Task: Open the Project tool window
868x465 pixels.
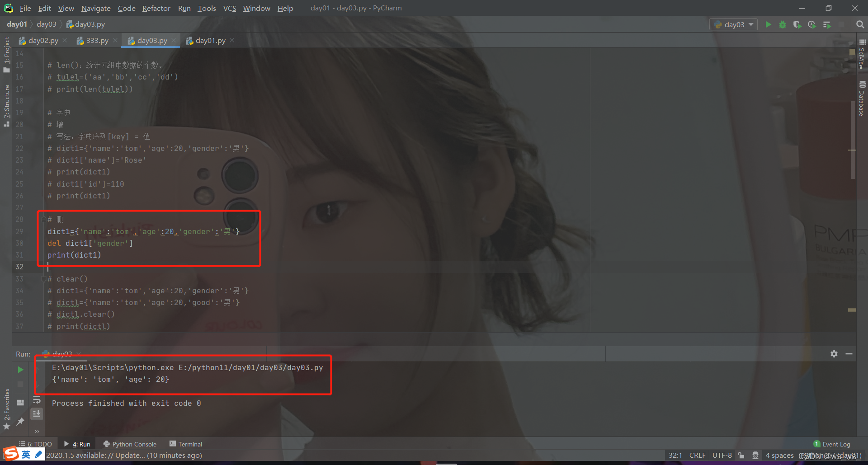Action: 6,54
